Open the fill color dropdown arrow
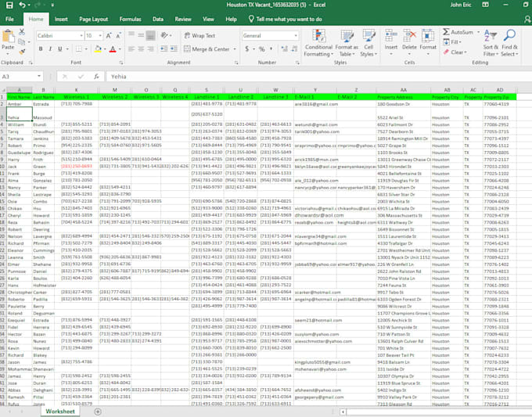Screen dimensions: 532x417 (105, 49)
